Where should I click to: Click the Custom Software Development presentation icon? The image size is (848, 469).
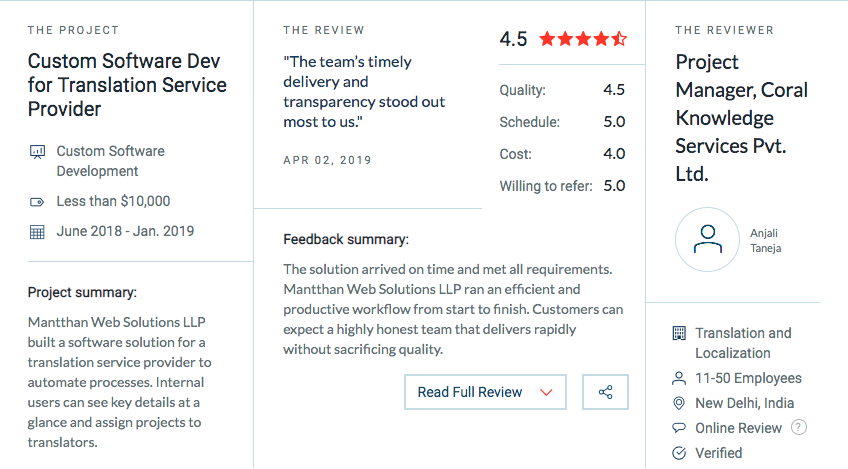(37, 152)
